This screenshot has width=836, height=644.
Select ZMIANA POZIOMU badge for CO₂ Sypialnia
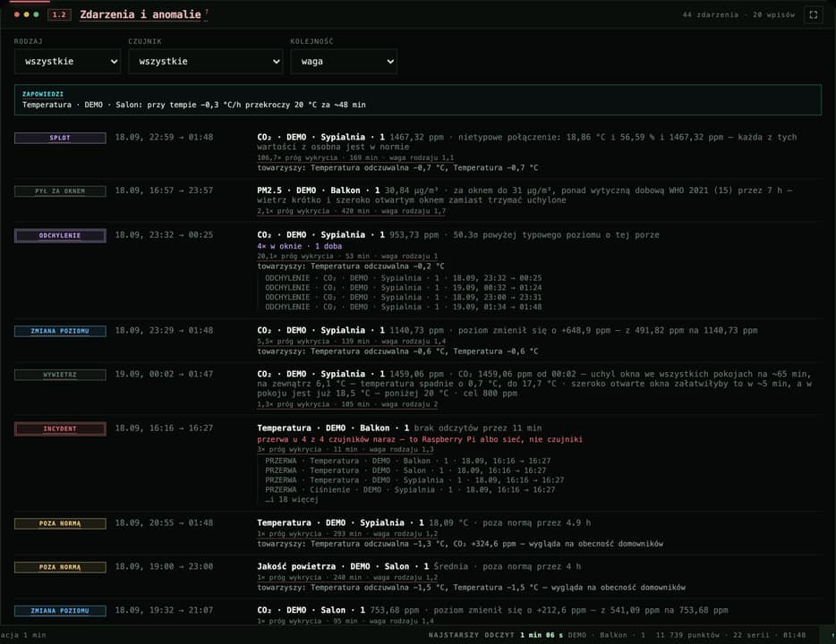60,331
